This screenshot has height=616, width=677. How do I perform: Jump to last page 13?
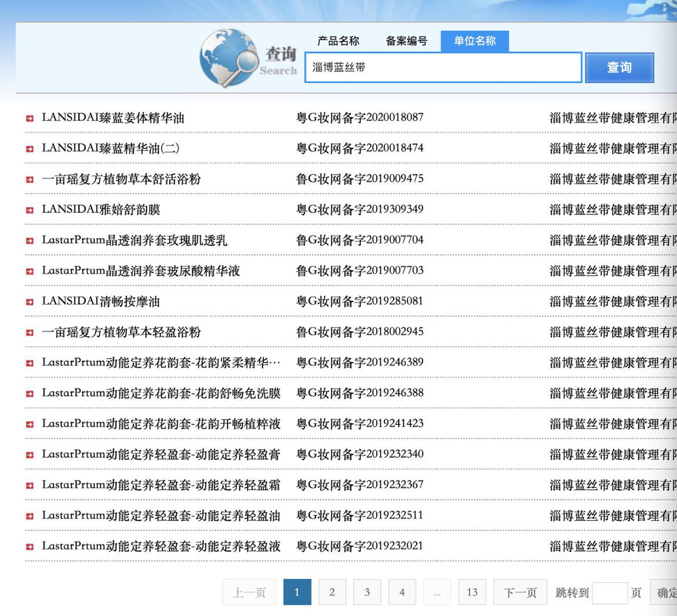[472, 592]
